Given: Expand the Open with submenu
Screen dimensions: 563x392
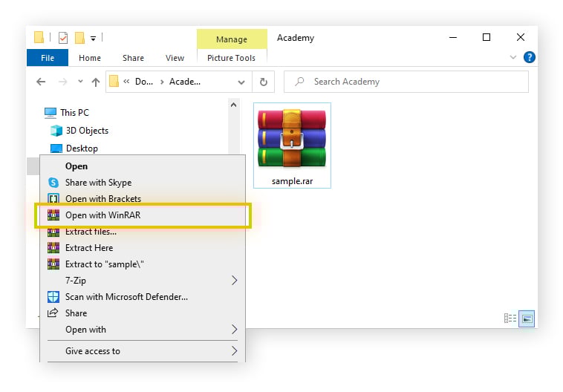Looking at the screenshot, I should pyautogui.click(x=234, y=330).
